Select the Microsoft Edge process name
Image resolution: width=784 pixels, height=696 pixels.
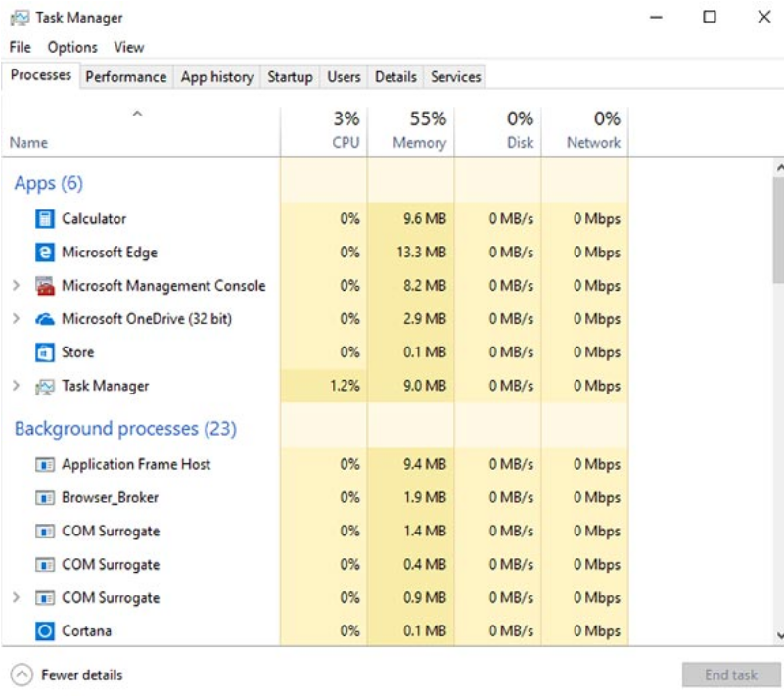(110, 253)
